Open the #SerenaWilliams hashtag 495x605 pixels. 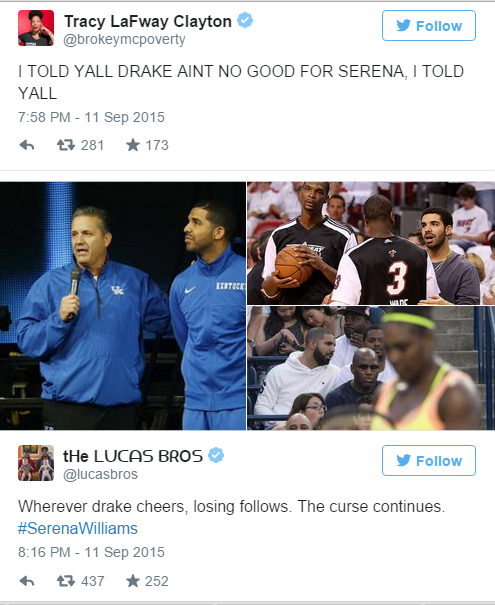click(x=78, y=528)
